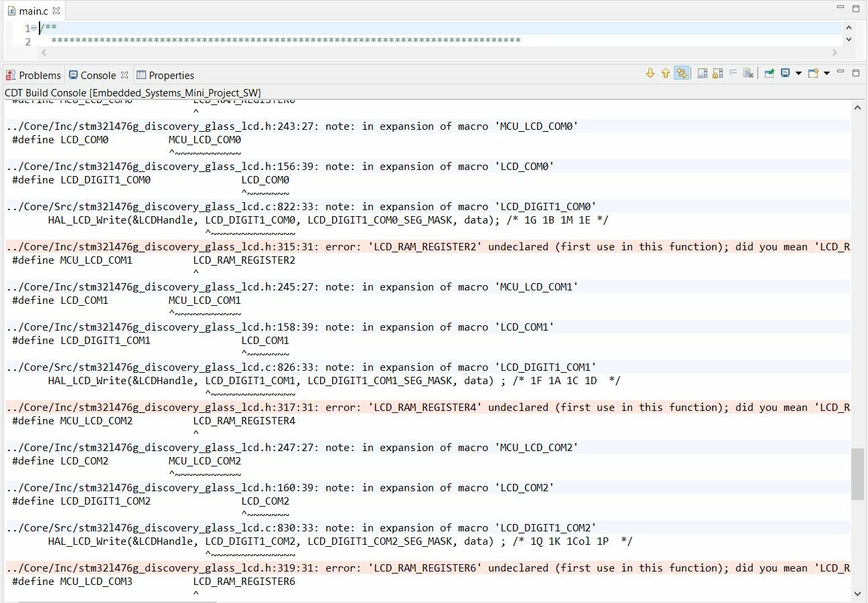Pin the current console
This screenshot has width=868, height=603.
770,74
